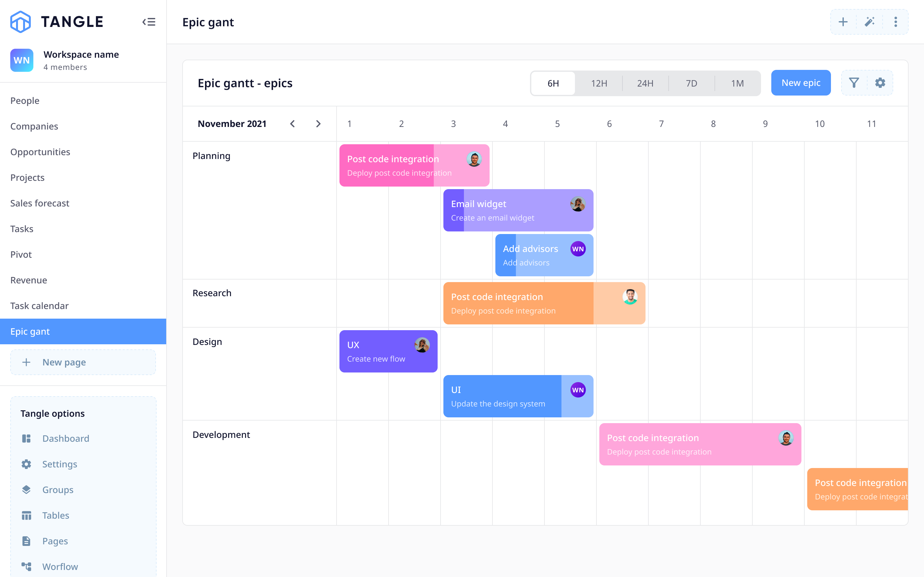Click the filter icon to filter epics
924x577 pixels.
pos(853,83)
